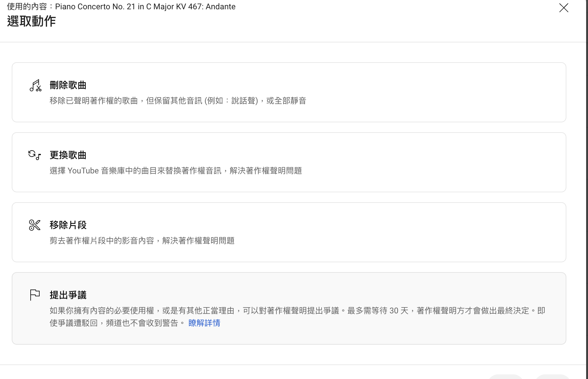
Task: Click the scissors icon beside 移除片段
Action: point(35,225)
